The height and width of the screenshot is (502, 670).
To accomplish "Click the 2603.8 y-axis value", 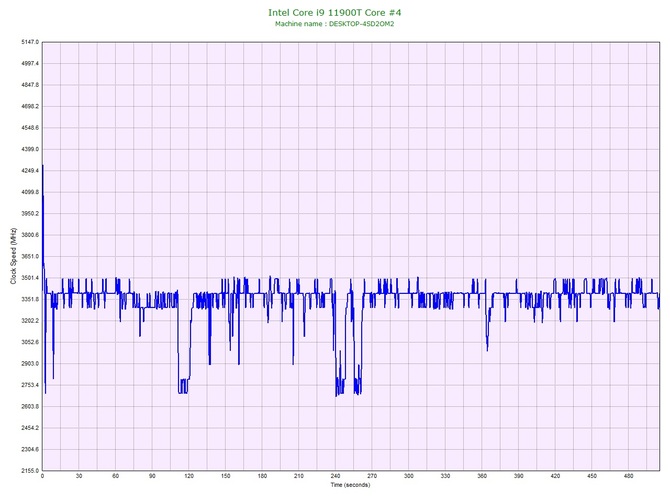I will click(x=30, y=406).
